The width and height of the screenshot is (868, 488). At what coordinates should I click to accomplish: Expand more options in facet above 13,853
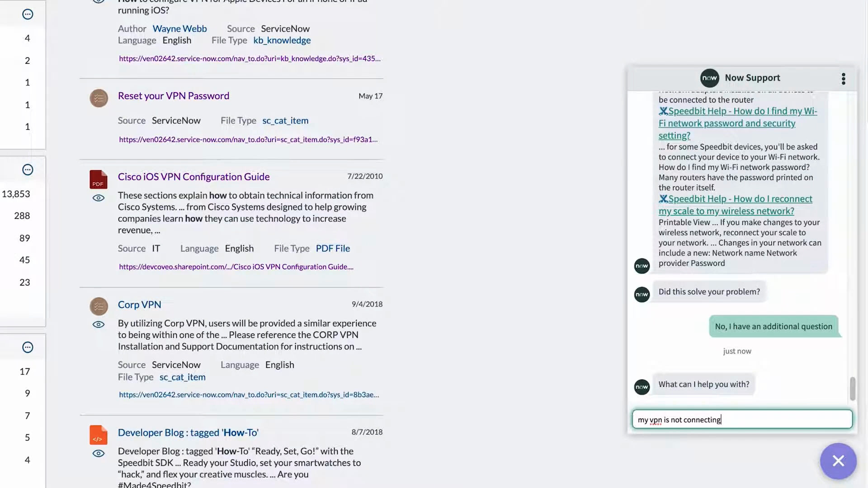[28, 170]
